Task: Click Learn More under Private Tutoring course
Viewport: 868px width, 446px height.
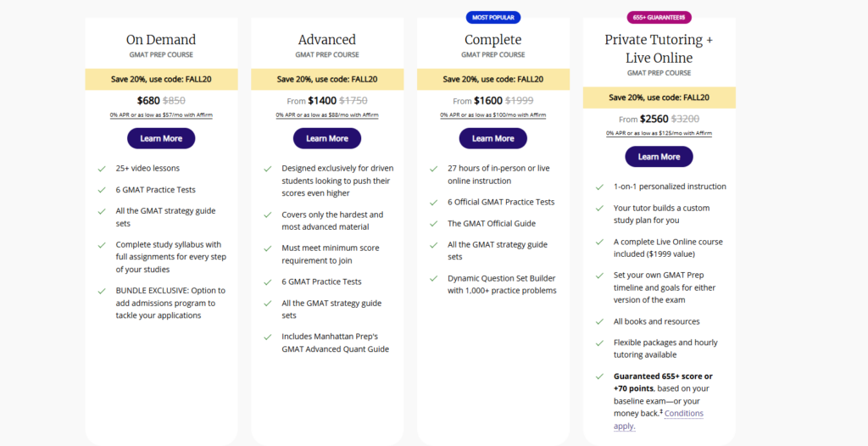Action: click(x=659, y=157)
